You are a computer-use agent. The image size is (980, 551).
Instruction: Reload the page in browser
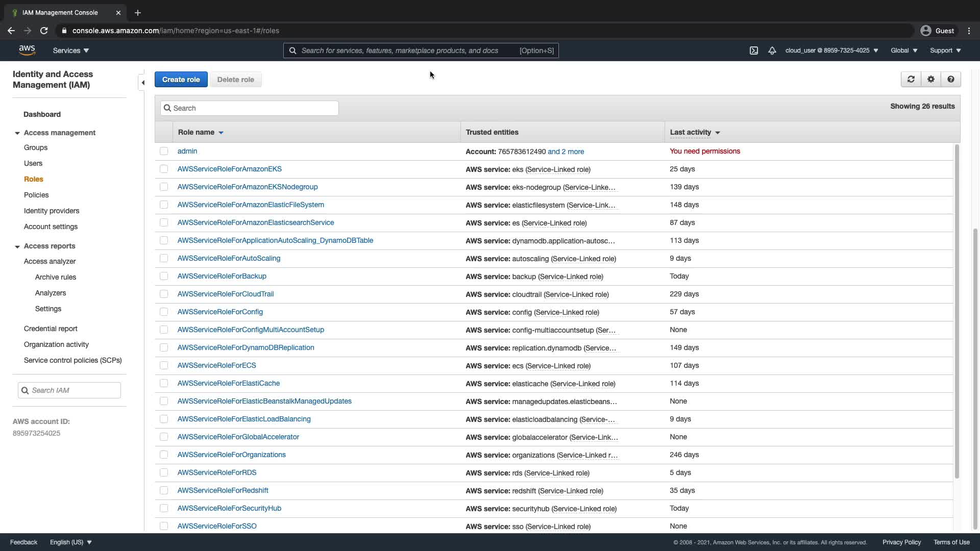[x=44, y=31]
